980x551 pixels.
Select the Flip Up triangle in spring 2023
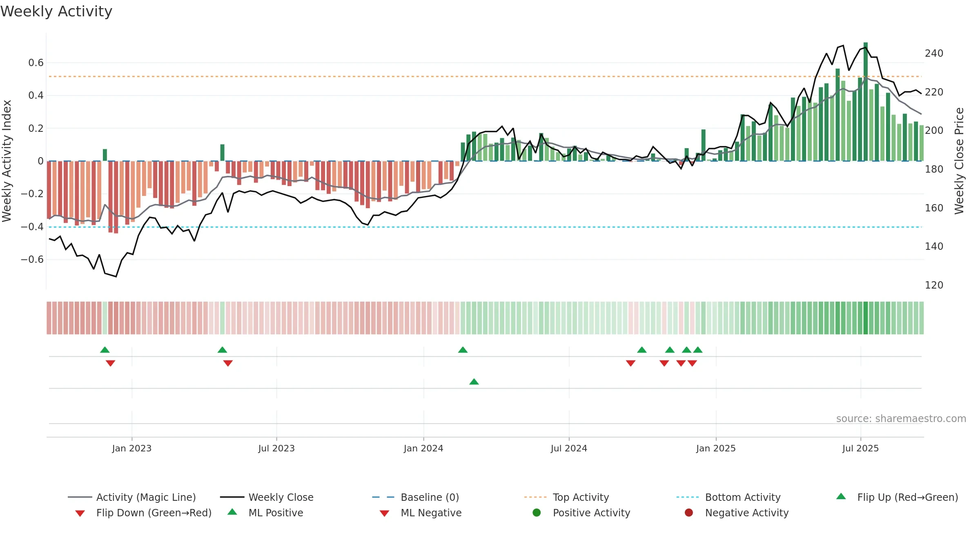222,350
